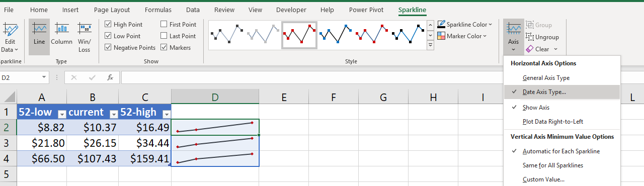644x186 pixels.
Task: Open the Page Layout tab
Action: tap(112, 10)
